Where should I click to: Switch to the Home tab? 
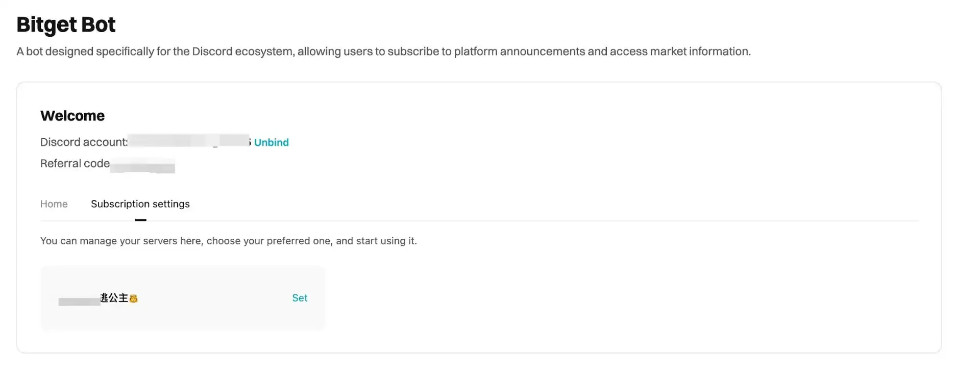54,204
